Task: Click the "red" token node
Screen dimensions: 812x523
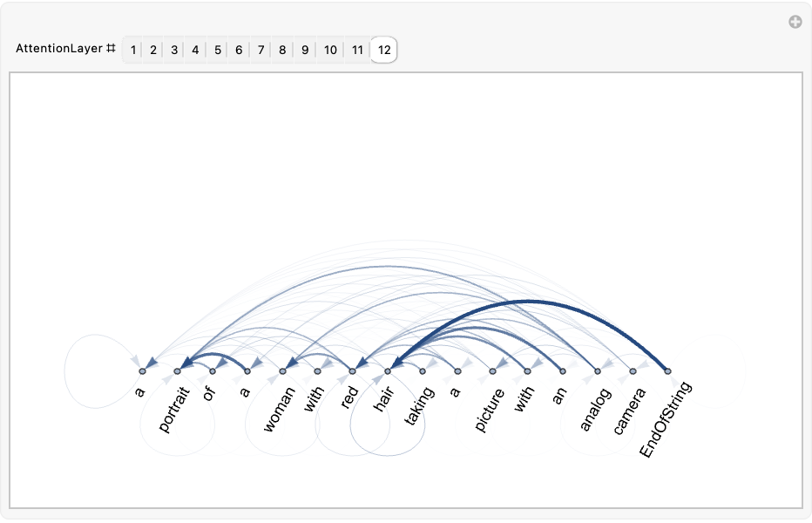Action: click(352, 371)
